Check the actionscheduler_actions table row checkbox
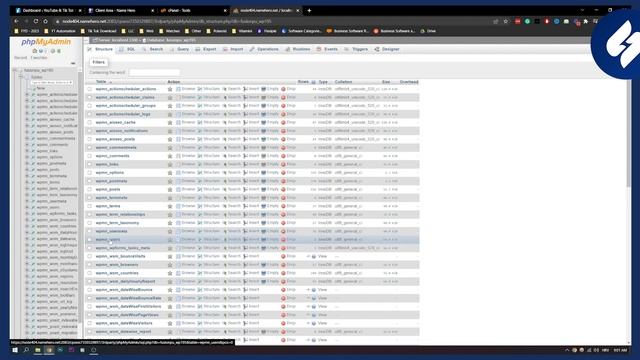The width and height of the screenshot is (640, 360). pyautogui.click(x=89, y=89)
